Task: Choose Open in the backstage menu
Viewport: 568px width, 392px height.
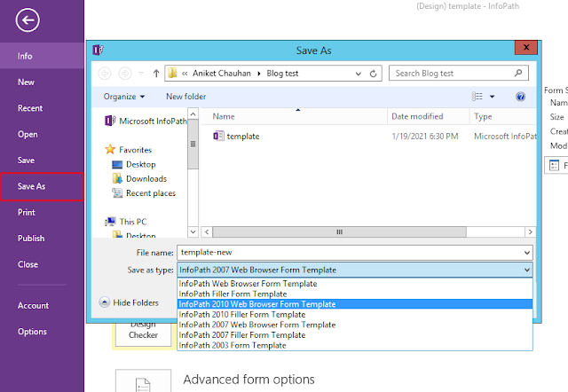Action: pyautogui.click(x=42, y=134)
